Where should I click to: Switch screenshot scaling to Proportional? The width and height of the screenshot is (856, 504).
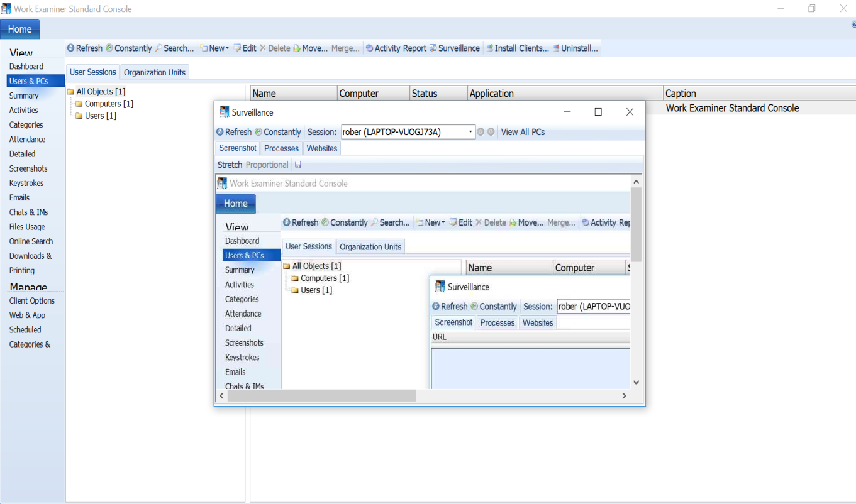coord(267,164)
